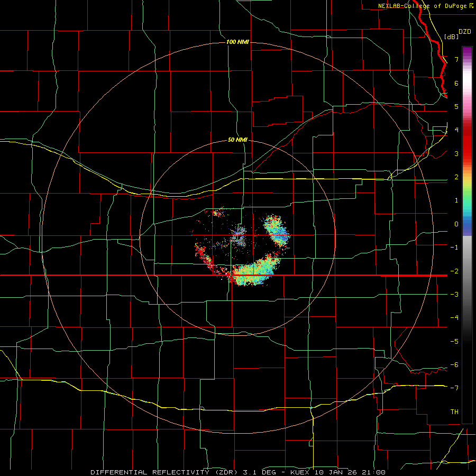476x476 pixels.
Task: Pick the "-3" scale value
Action: pos(454,295)
